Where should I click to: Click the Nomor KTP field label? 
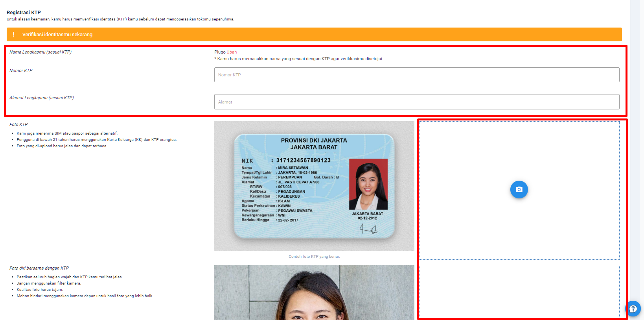click(x=21, y=70)
